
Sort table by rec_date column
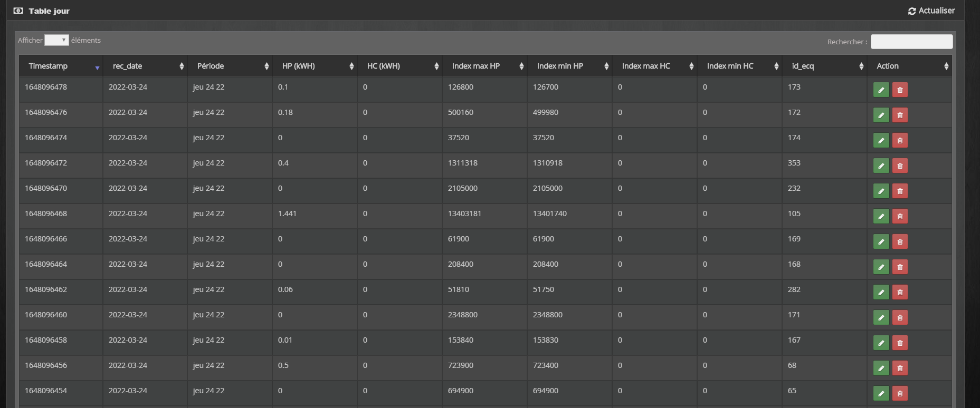click(x=145, y=66)
